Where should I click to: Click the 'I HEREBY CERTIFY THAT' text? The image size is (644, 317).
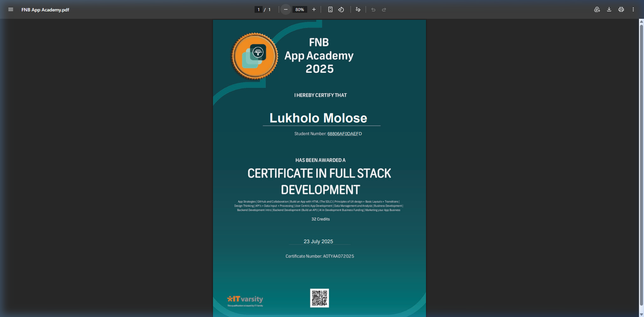point(320,95)
